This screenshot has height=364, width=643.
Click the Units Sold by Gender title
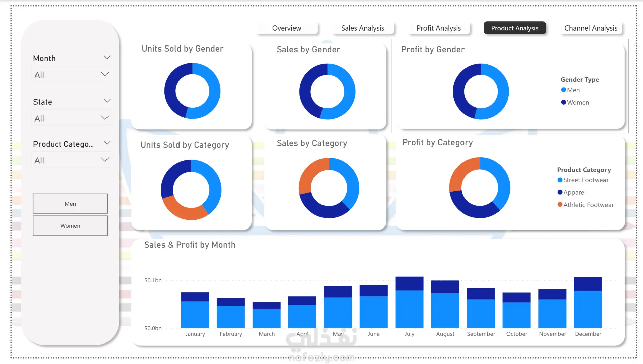pyautogui.click(x=183, y=49)
